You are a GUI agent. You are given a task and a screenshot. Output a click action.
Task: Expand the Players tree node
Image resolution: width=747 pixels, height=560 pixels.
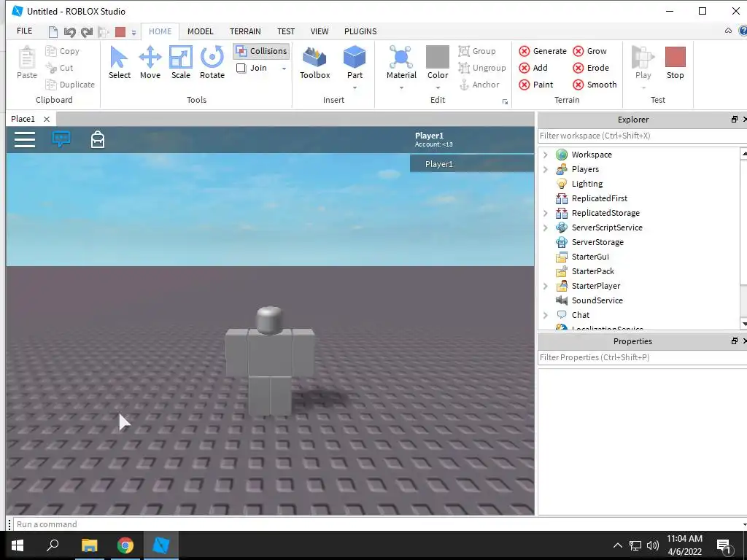pos(546,169)
